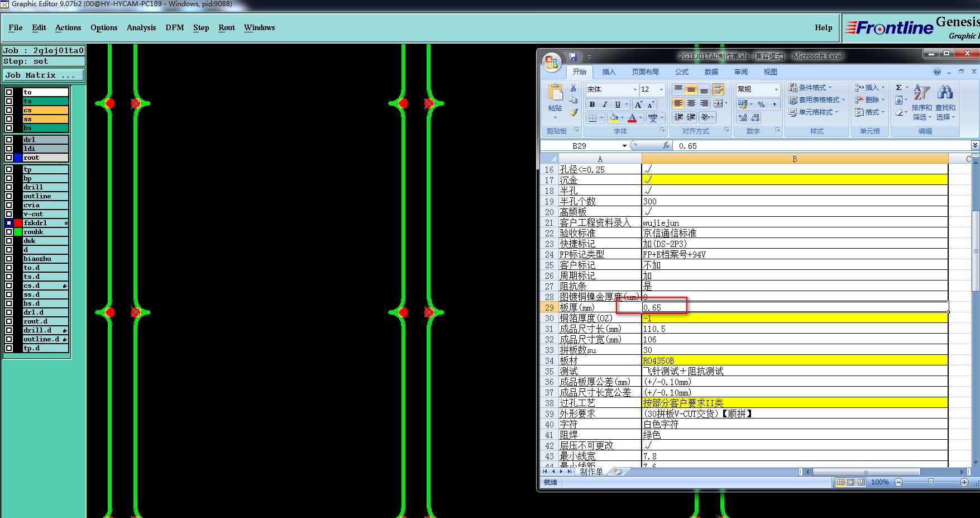980x518 pixels.
Task: Toggle checkbox next to outline layer
Action: (x=9, y=196)
